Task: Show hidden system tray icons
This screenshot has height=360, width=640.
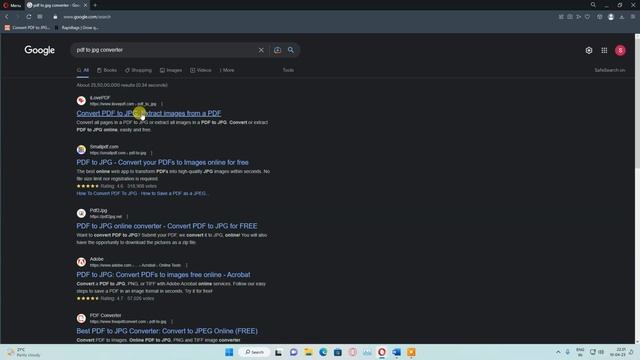Action: 558,352
